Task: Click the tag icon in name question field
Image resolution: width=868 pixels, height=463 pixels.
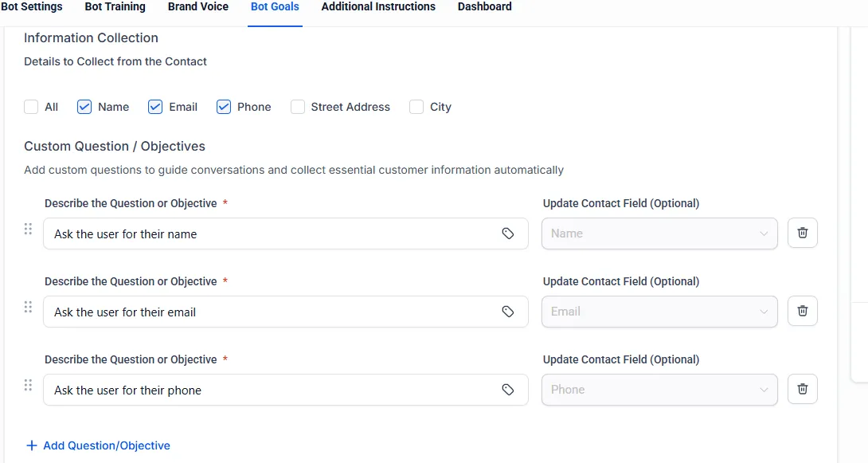Action: point(508,233)
